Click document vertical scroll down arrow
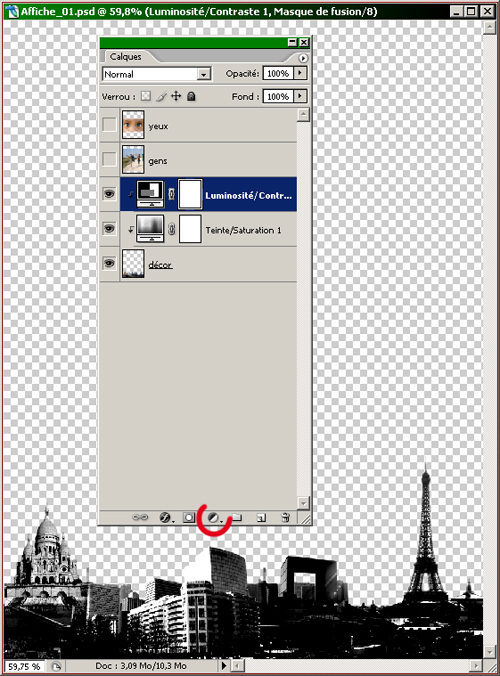This screenshot has width=500, height=676. (x=489, y=651)
